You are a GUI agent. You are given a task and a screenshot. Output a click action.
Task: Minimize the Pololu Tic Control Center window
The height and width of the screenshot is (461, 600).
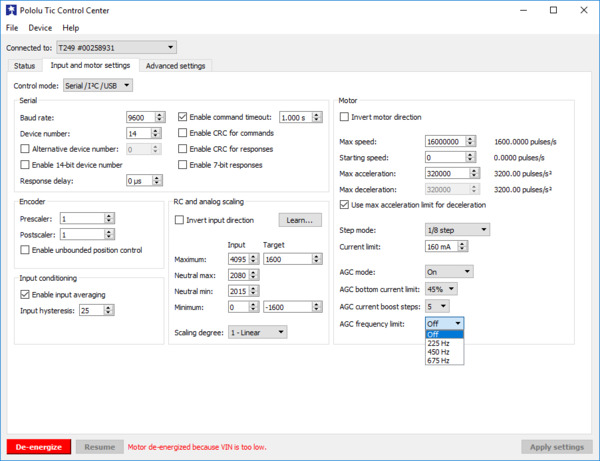click(524, 10)
